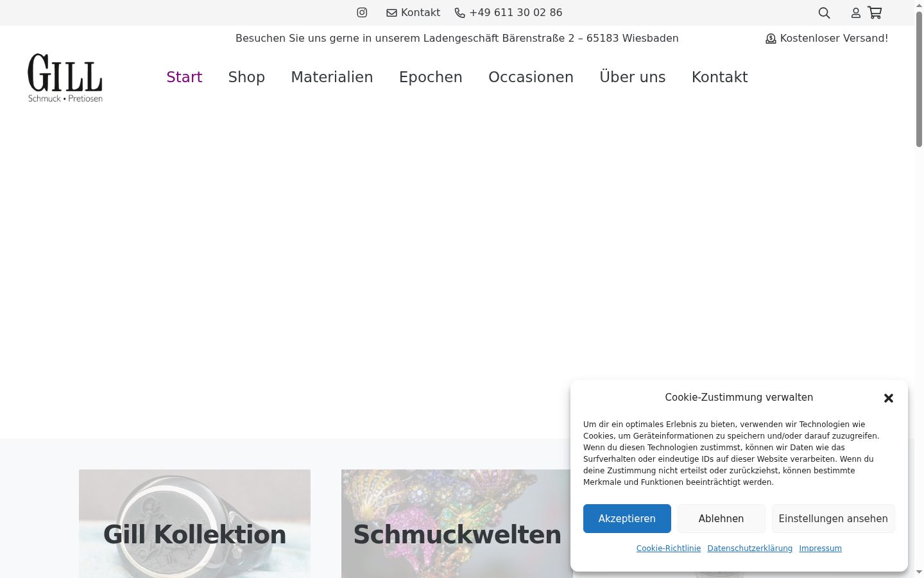Click Einstellungen ansehen button
Image resolution: width=924 pixels, height=578 pixels.
pyautogui.click(x=833, y=518)
